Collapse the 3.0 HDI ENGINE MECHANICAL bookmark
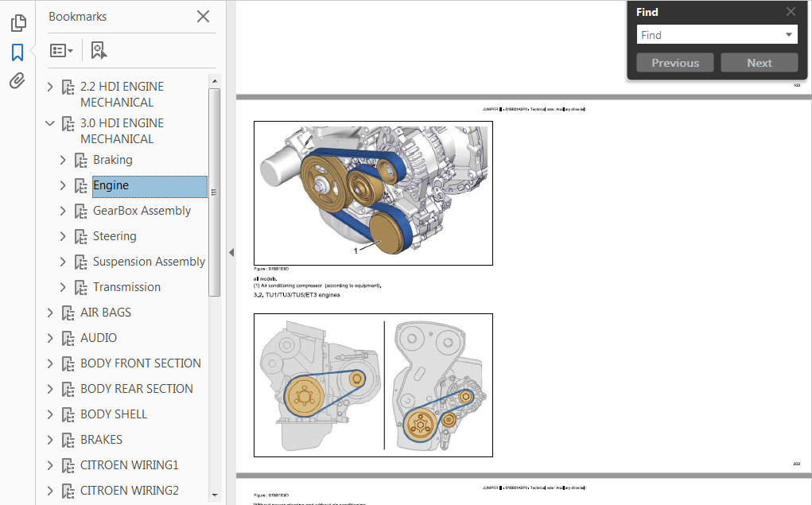This screenshot has height=505, width=812. coord(50,123)
